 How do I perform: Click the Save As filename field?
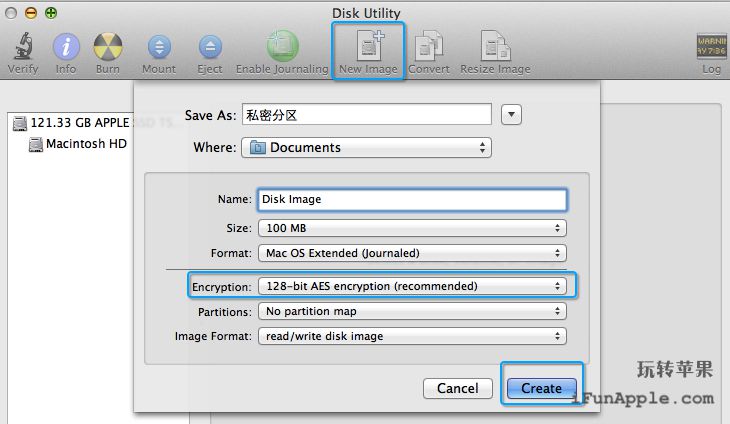click(x=367, y=114)
